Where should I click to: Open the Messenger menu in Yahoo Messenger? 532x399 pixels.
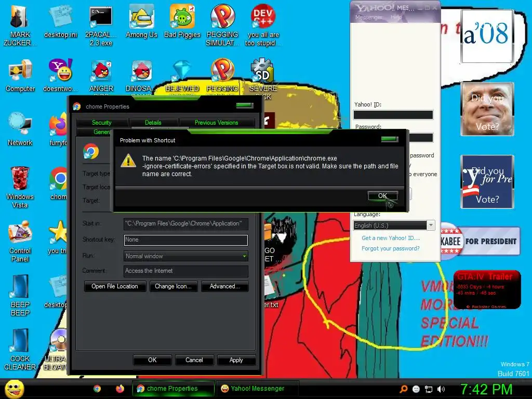(x=368, y=17)
